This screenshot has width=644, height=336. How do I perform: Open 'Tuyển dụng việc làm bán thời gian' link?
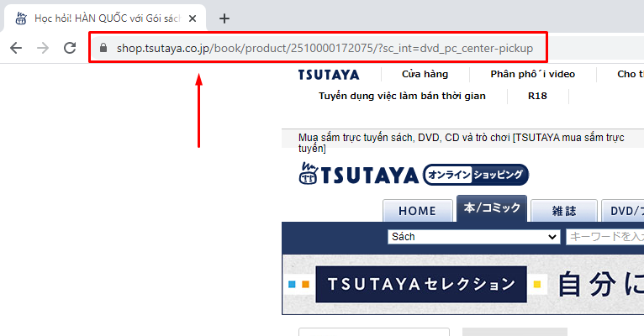[402, 96]
